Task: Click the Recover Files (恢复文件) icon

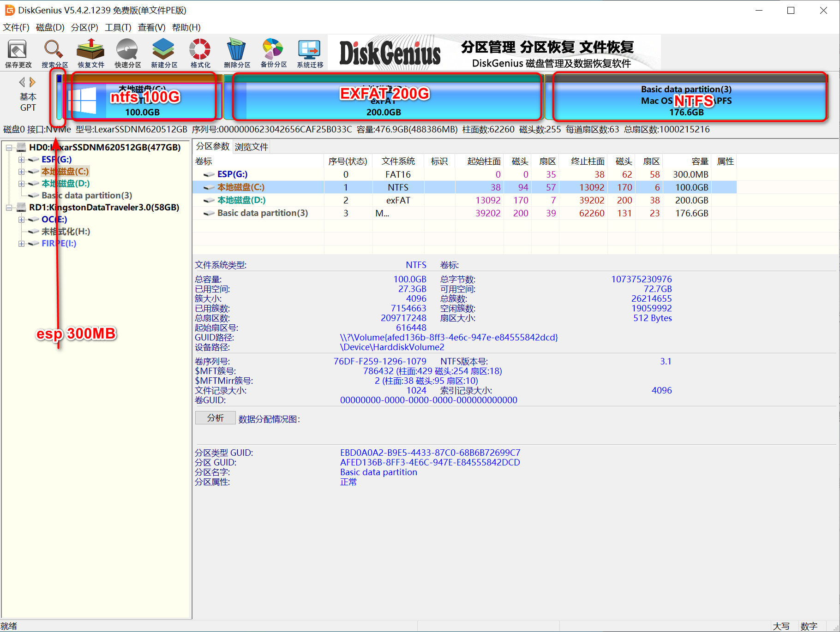Action: [91, 53]
